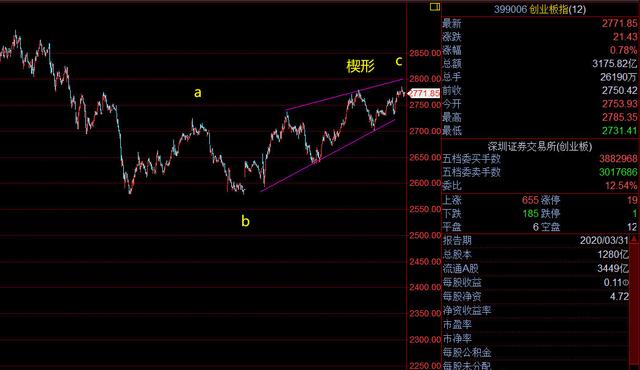Screen dimensions: 640x370
Task: Click the scrollbar up arrow beside 报告期 row
Action: coord(634,240)
